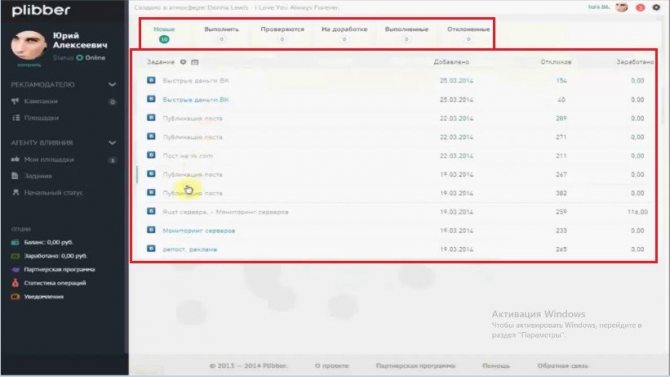Click the gear icon next to Задание header
Screen dimensions: 670x377
point(183,62)
